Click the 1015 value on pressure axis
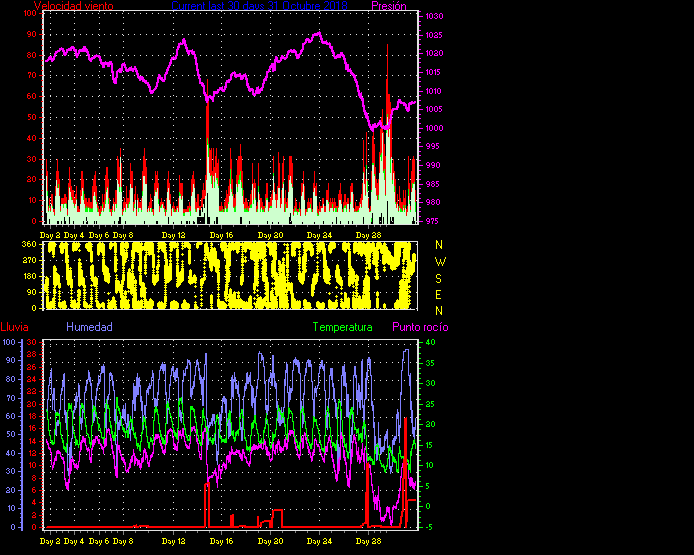694x555 pixels. click(434, 72)
